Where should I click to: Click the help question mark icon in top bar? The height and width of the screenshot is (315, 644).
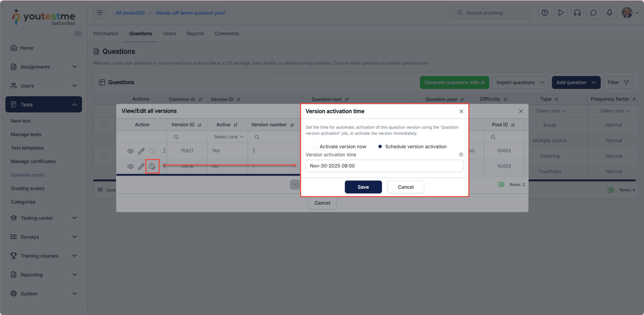pos(545,13)
